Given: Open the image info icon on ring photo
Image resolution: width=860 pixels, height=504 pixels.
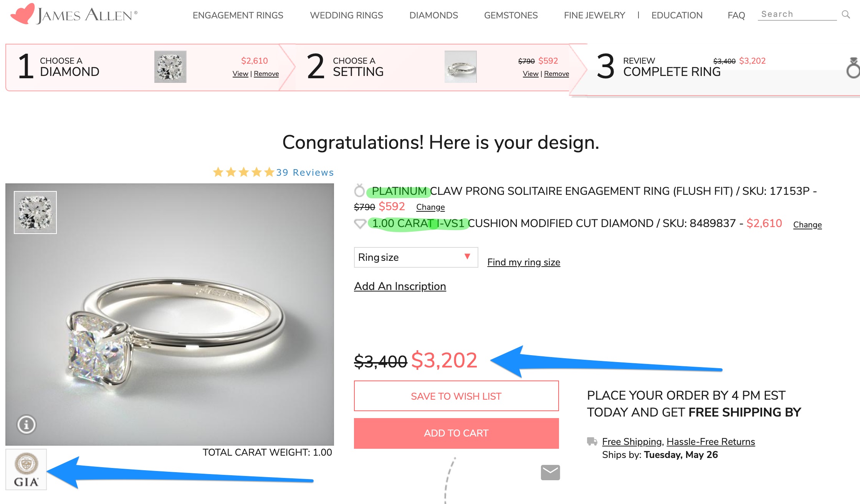Looking at the screenshot, I should pyautogui.click(x=26, y=425).
